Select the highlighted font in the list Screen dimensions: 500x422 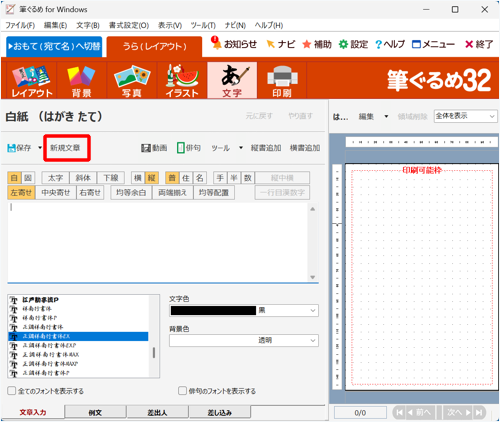click(x=78, y=336)
